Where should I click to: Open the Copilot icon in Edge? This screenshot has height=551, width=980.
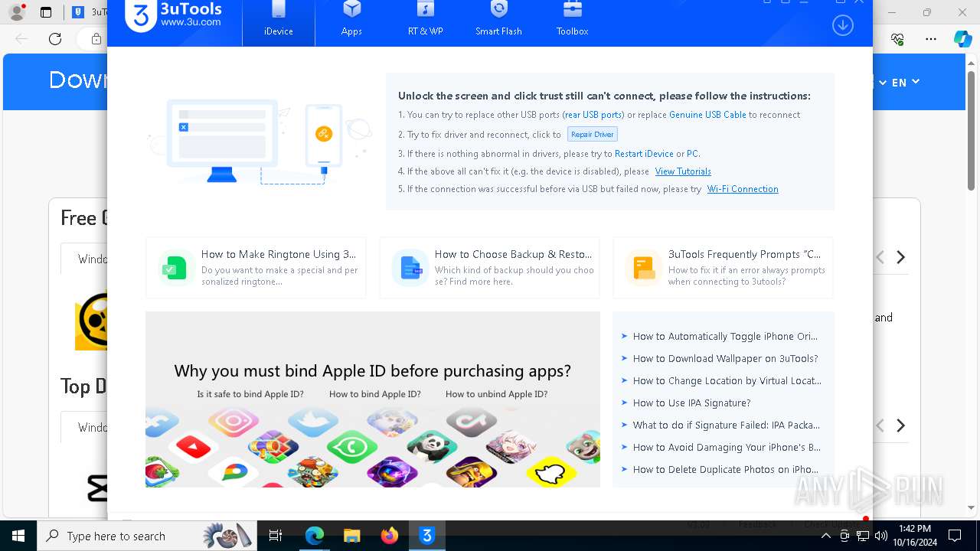click(x=962, y=39)
